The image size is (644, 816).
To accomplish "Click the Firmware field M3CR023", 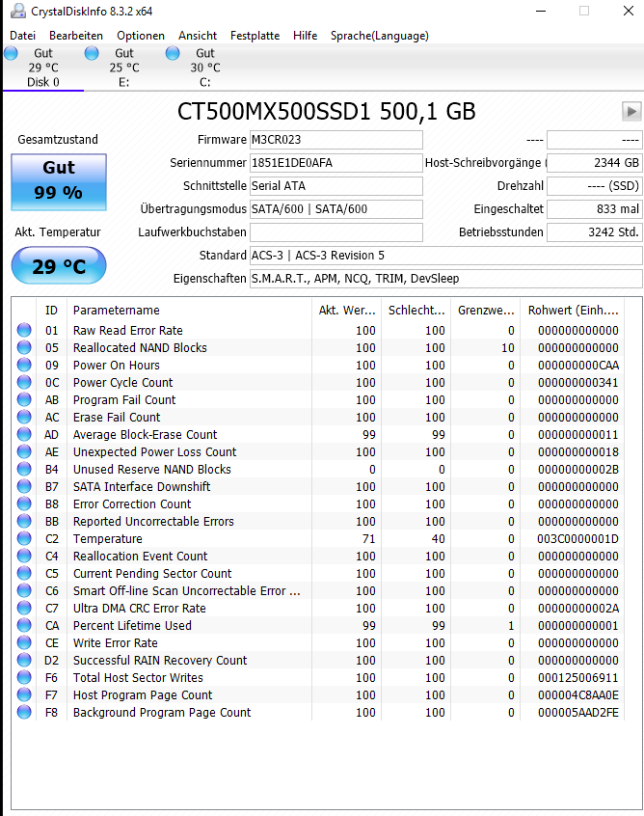I will coord(336,140).
